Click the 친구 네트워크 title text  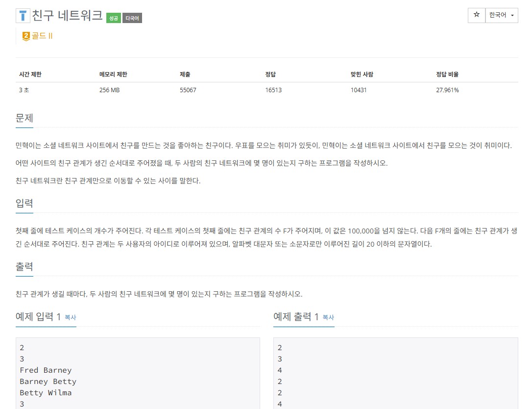67,16
